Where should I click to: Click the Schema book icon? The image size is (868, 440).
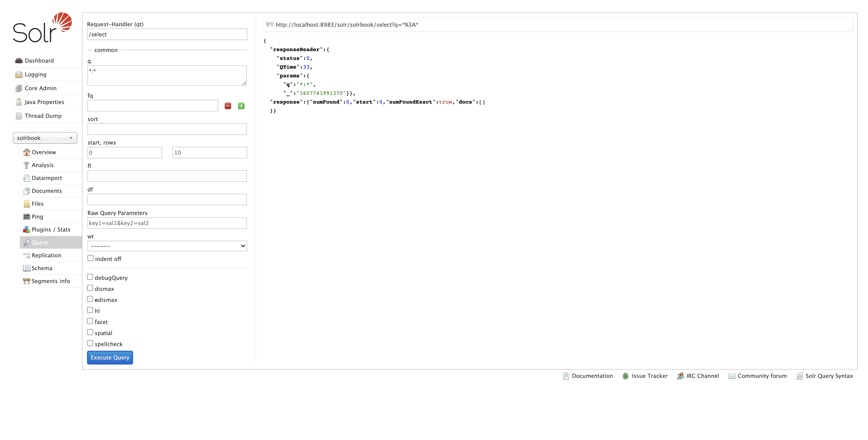(26, 268)
